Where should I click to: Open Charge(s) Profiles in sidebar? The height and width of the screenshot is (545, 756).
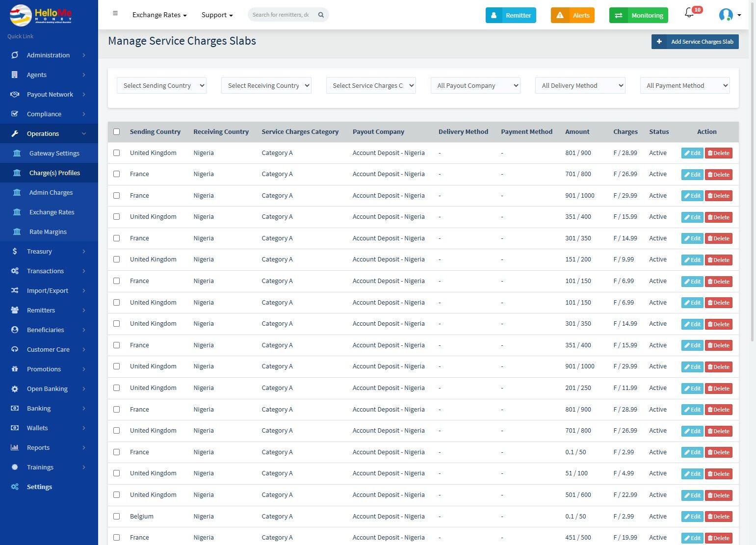tap(49, 173)
